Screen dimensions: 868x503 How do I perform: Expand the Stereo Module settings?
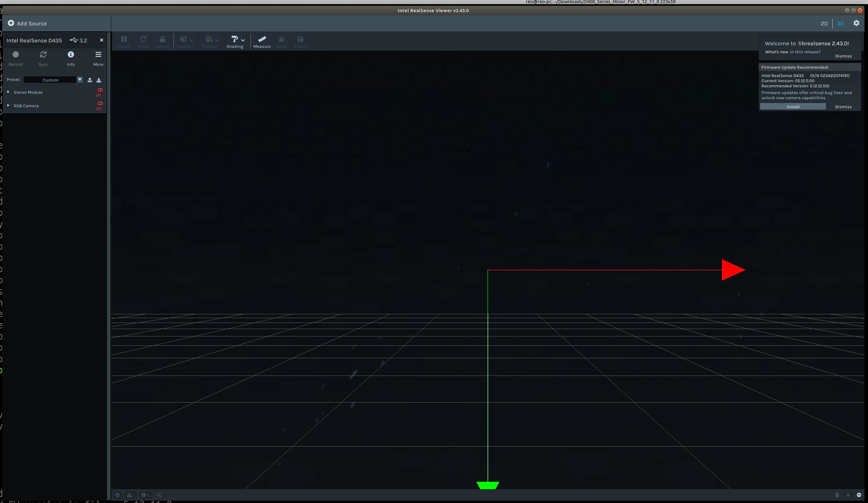click(x=8, y=92)
